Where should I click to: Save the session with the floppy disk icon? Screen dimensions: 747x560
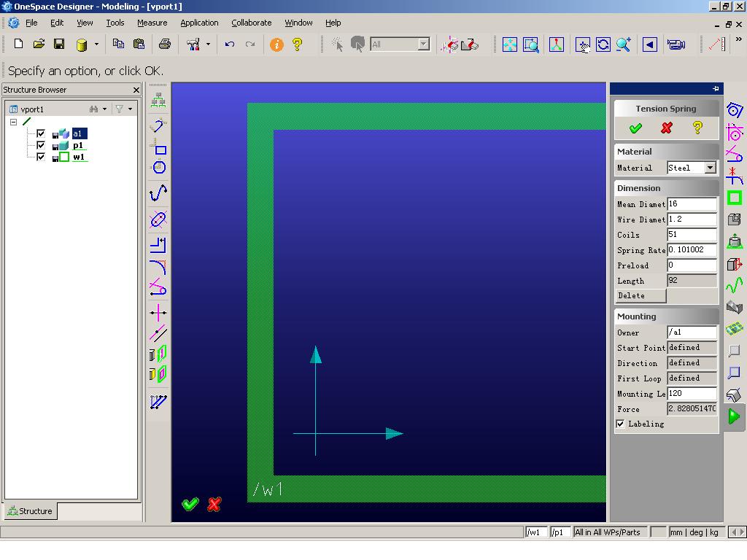(x=59, y=44)
